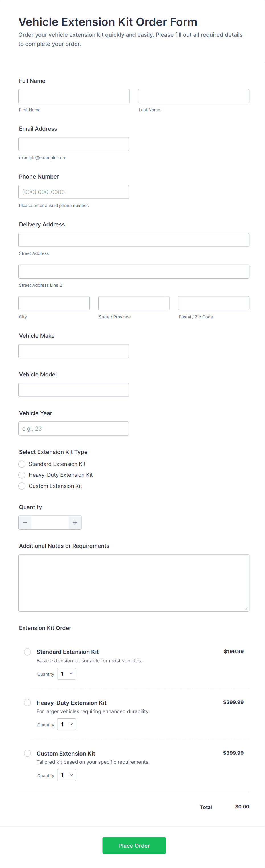Click the Vehicle Year input field

[74, 429]
